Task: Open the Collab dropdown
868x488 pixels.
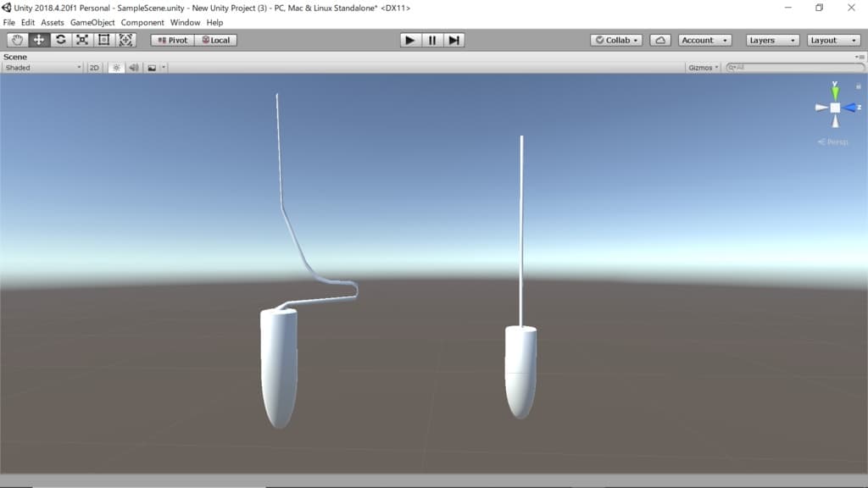Action: [616, 41]
